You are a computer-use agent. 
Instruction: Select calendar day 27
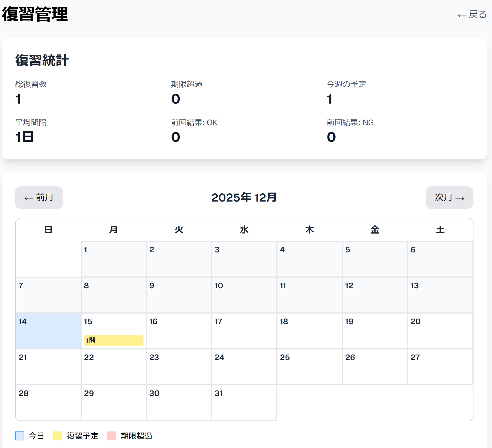[440, 367]
